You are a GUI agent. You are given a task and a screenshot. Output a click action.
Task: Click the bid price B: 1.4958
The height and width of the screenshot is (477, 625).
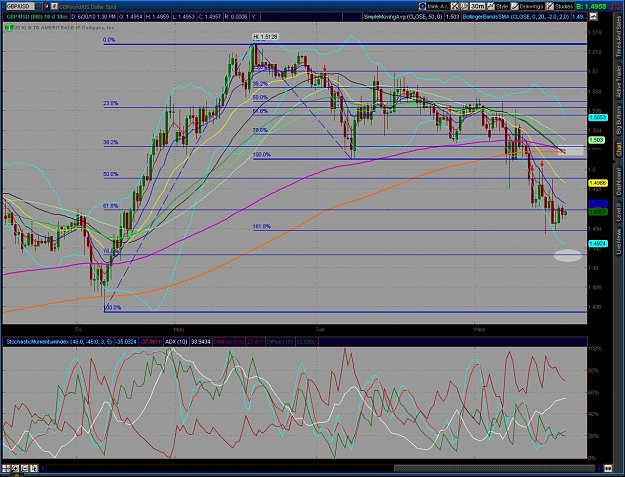tap(591, 6)
